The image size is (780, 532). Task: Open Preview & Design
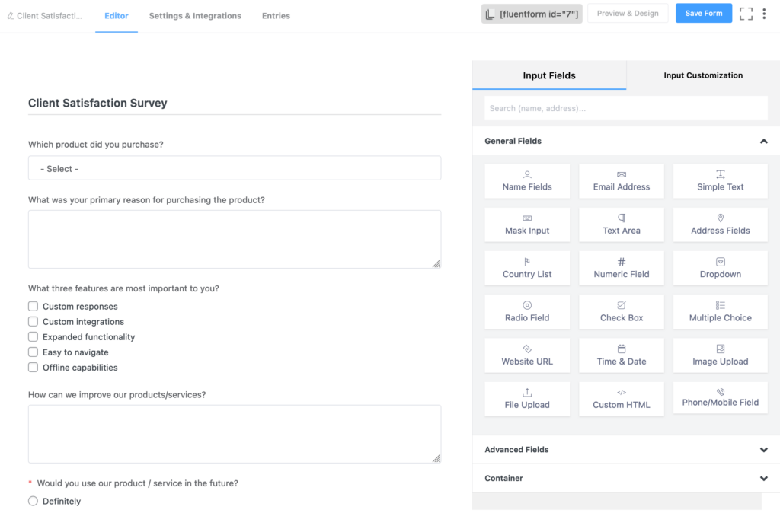click(x=628, y=14)
